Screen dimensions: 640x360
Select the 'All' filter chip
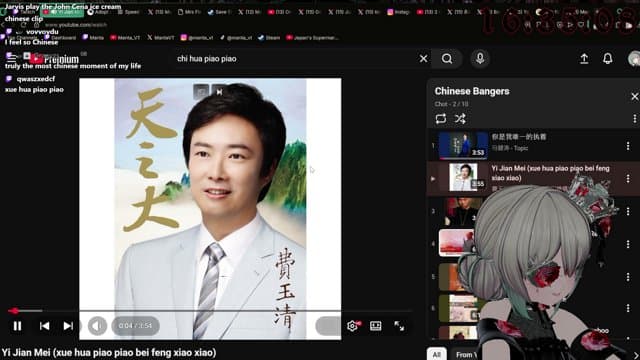point(436,354)
